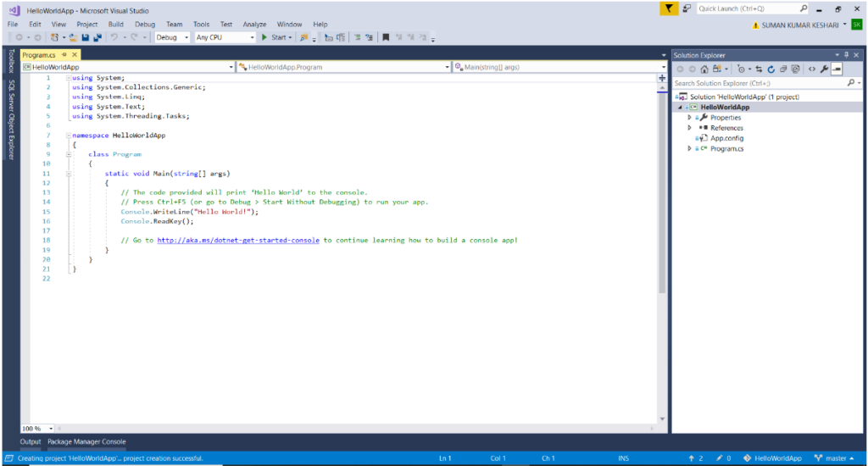
Task: Expand the Program.cs node in Solution Explorer
Action: [690, 149]
